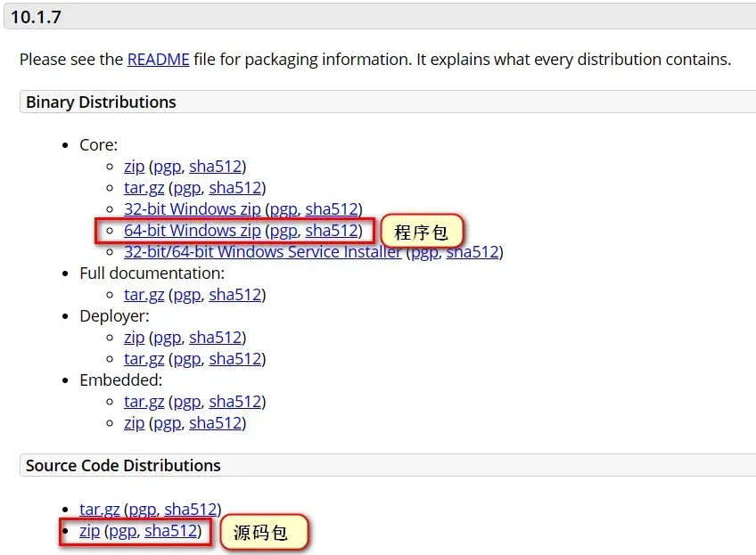The image size is (756, 555).
Task: Open the README file link
Action: pos(158,60)
